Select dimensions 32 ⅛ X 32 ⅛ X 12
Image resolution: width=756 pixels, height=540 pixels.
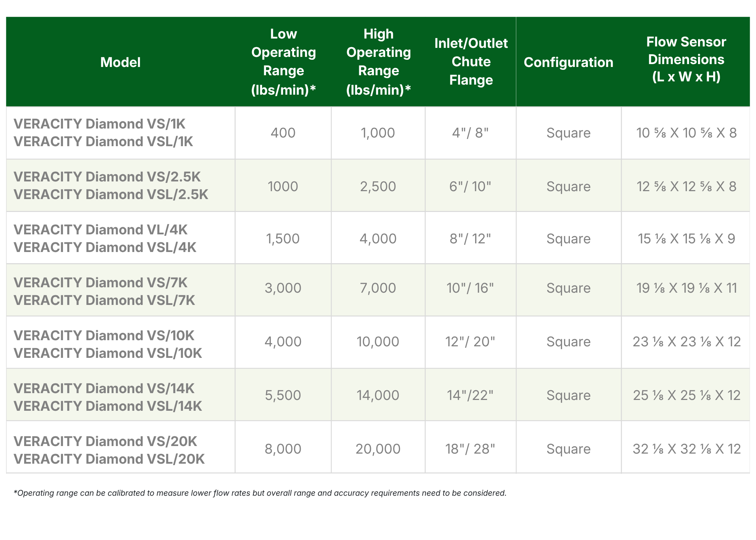tap(686, 449)
